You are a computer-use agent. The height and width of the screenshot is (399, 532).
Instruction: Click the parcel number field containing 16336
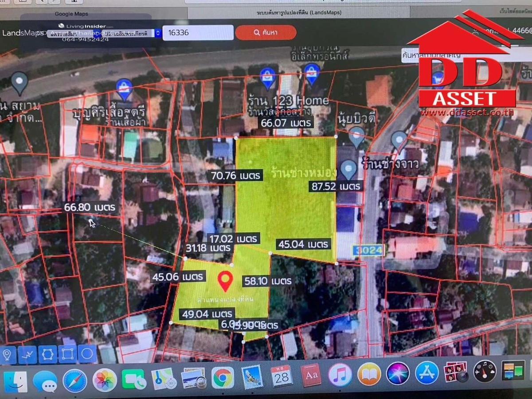coord(198,32)
